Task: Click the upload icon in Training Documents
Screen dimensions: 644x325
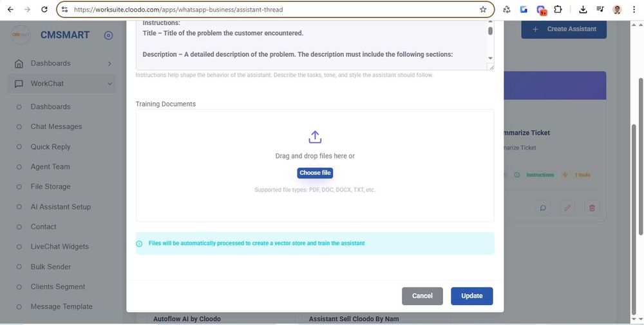Action: pos(315,137)
